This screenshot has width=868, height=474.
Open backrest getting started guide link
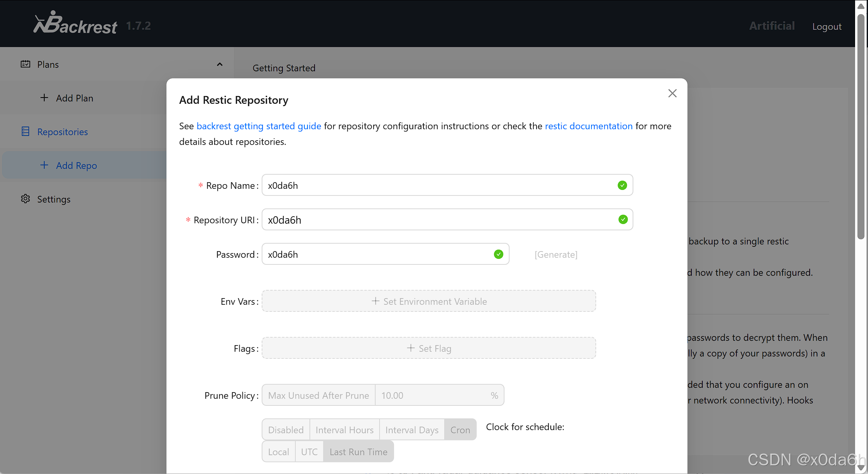click(259, 126)
